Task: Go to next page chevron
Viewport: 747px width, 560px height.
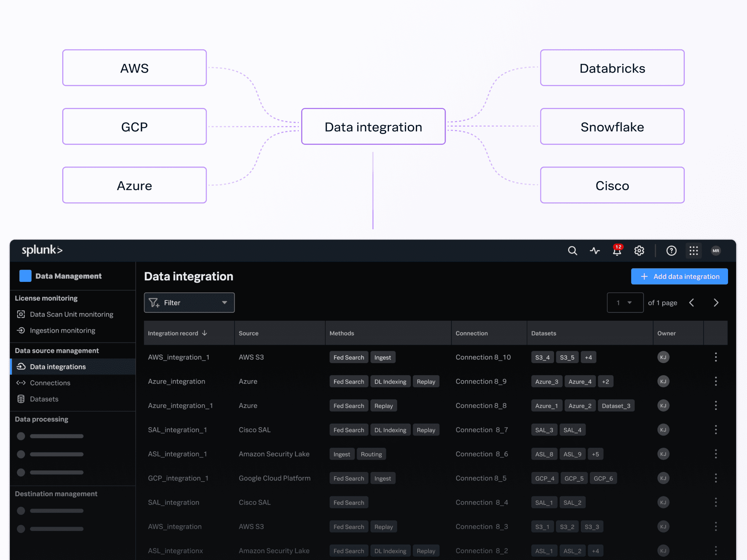Action: click(716, 302)
